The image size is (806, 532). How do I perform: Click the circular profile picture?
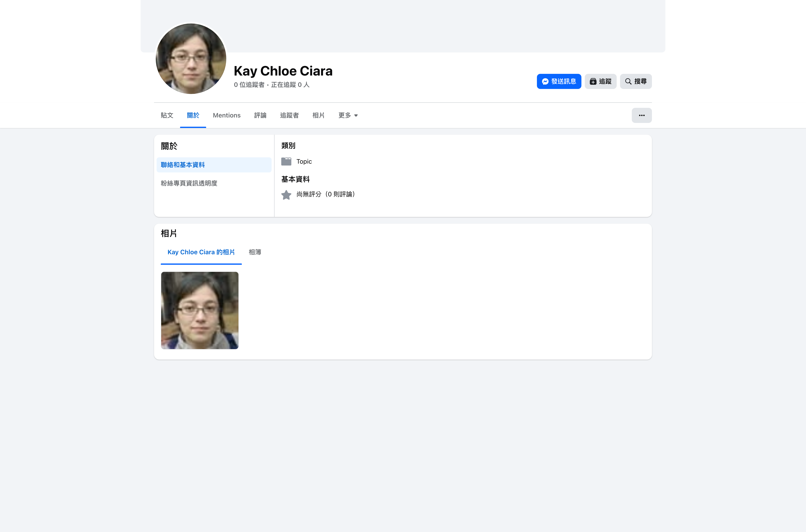click(x=191, y=59)
